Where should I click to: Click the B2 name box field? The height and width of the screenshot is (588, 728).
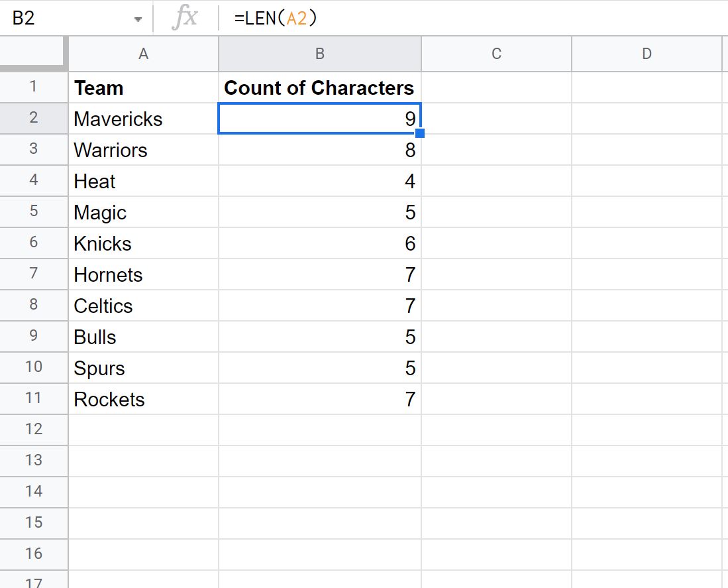66,19
